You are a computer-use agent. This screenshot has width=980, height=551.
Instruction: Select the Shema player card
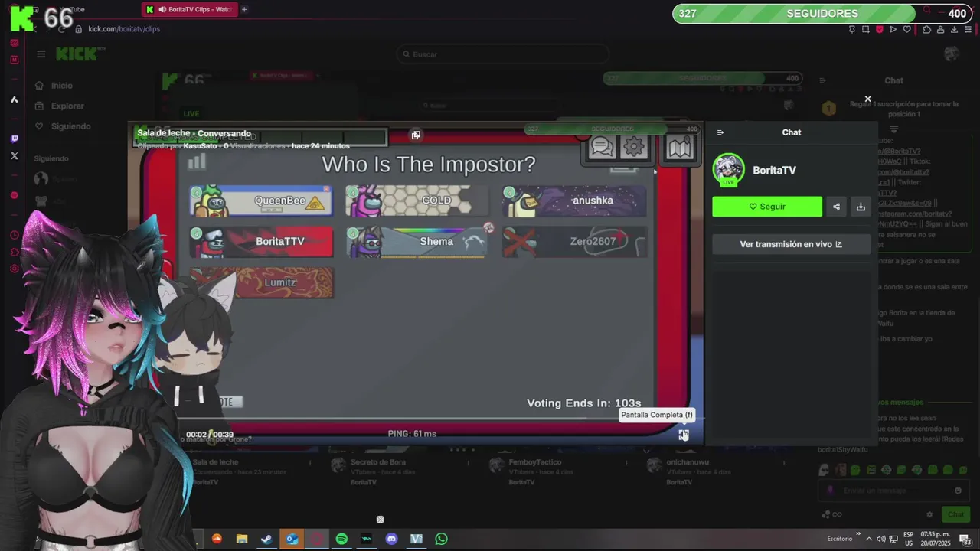(x=417, y=241)
